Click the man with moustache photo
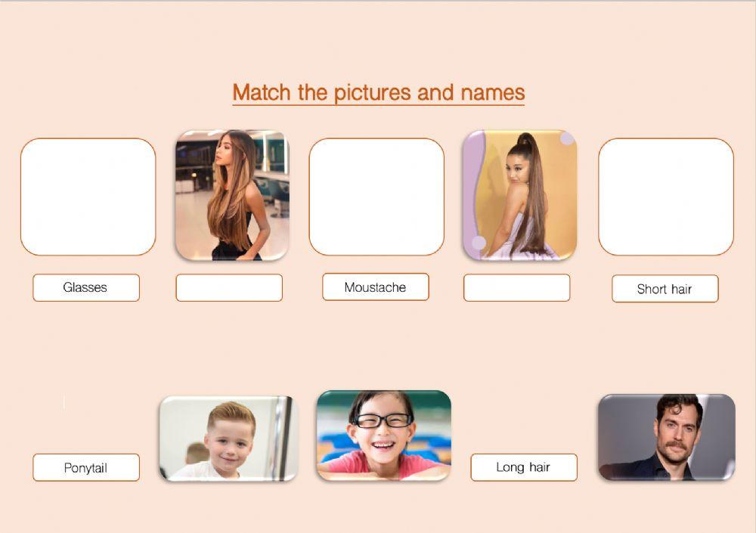Screen dimensions: 756x533 tap(666, 437)
